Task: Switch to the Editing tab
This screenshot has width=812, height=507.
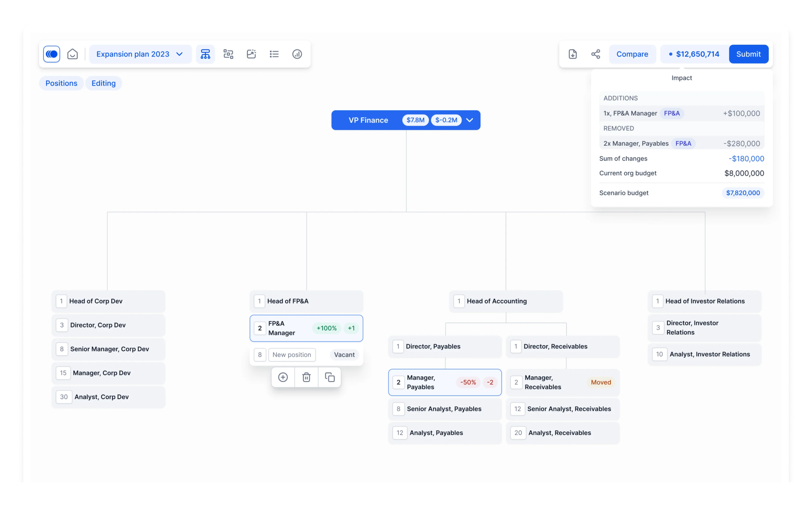Action: pyautogui.click(x=103, y=83)
